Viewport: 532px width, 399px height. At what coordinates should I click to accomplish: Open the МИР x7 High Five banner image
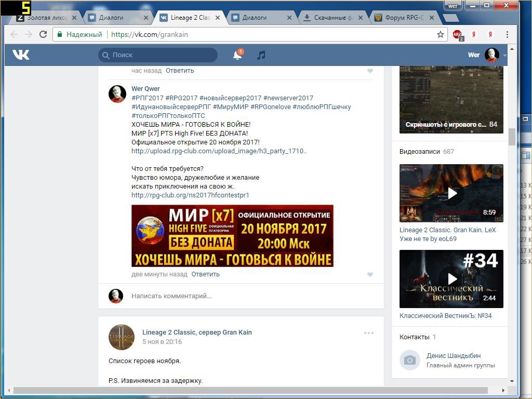click(232, 236)
